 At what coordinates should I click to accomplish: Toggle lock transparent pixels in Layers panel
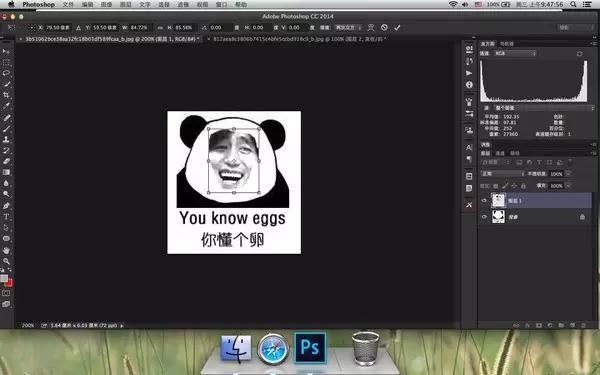point(496,186)
